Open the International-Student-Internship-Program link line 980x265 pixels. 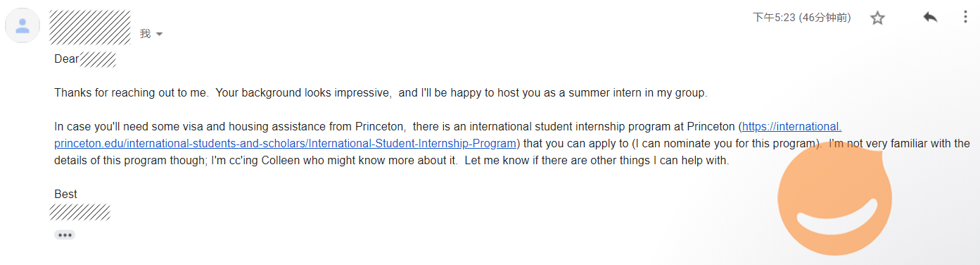click(x=286, y=144)
